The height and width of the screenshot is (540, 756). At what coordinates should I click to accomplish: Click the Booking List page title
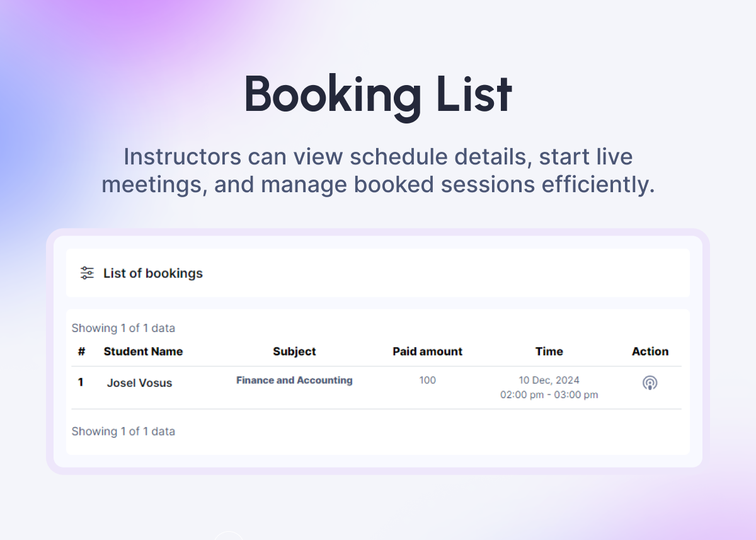pos(378,95)
